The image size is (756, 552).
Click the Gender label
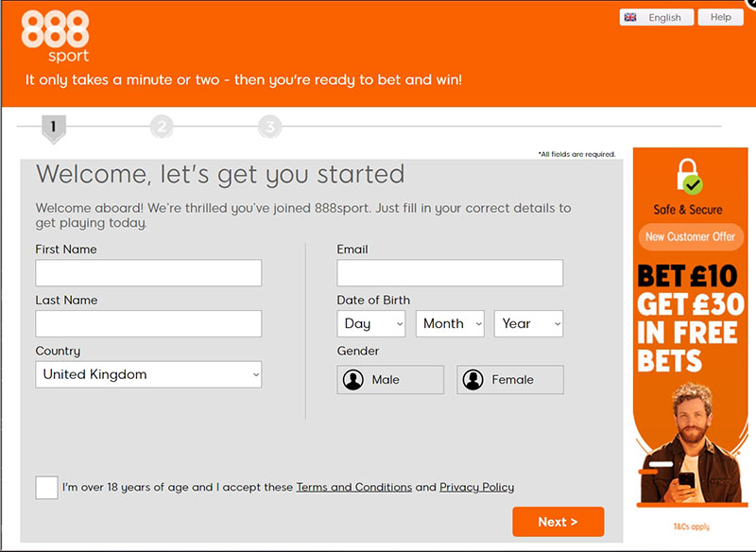point(358,351)
